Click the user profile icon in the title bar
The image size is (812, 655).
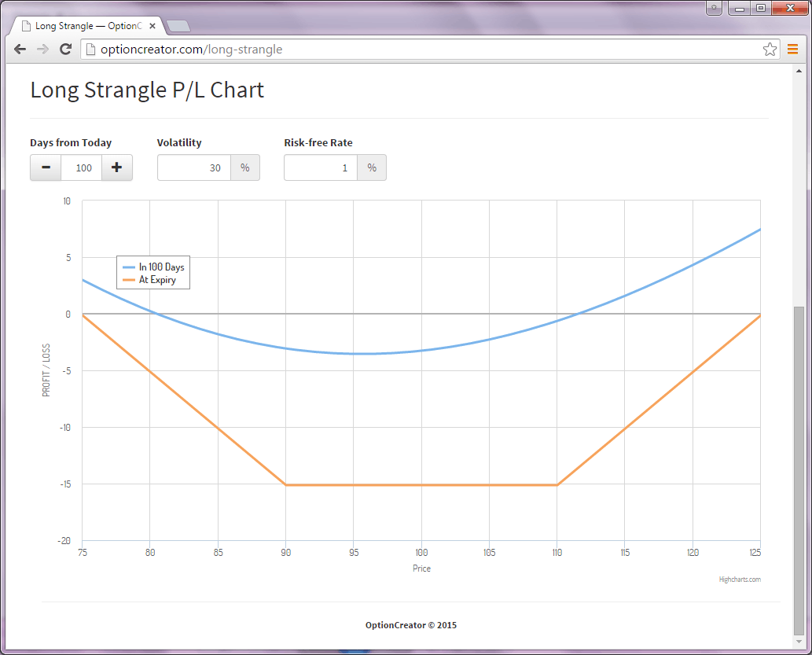714,8
